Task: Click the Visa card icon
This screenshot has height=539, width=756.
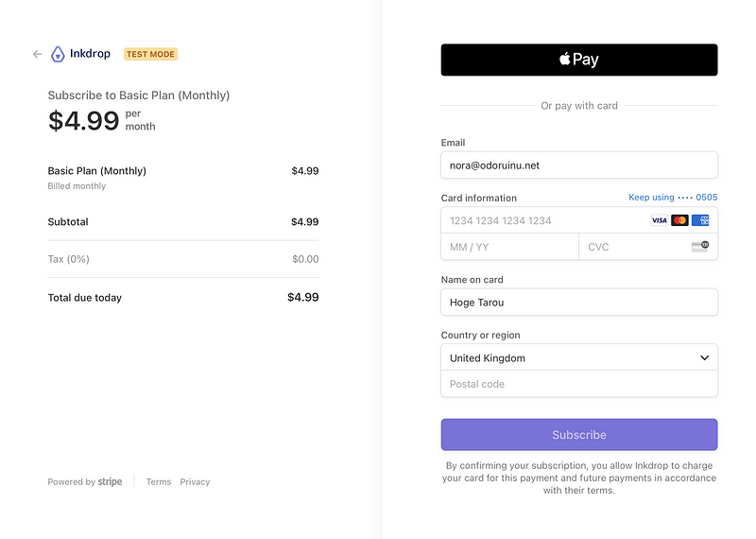Action: pyautogui.click(x=659, y=220)
